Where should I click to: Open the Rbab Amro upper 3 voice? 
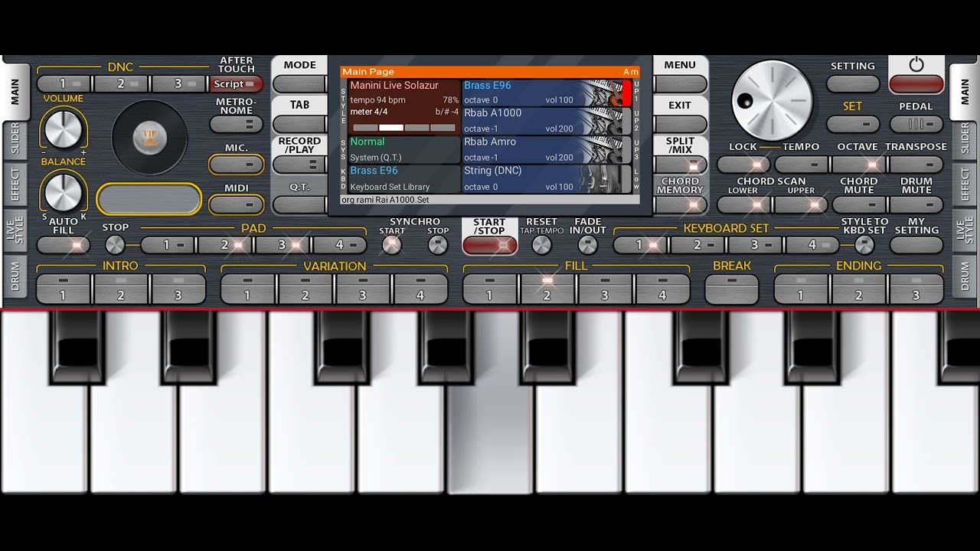pos(545,150)
